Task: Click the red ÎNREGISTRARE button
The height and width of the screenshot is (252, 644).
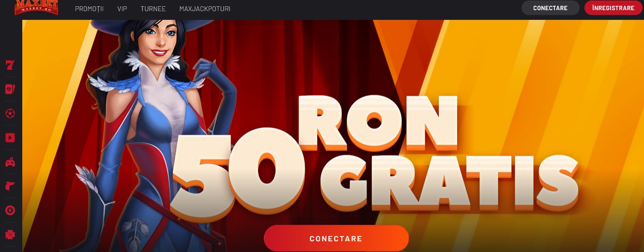Action: tap(613, 8)
